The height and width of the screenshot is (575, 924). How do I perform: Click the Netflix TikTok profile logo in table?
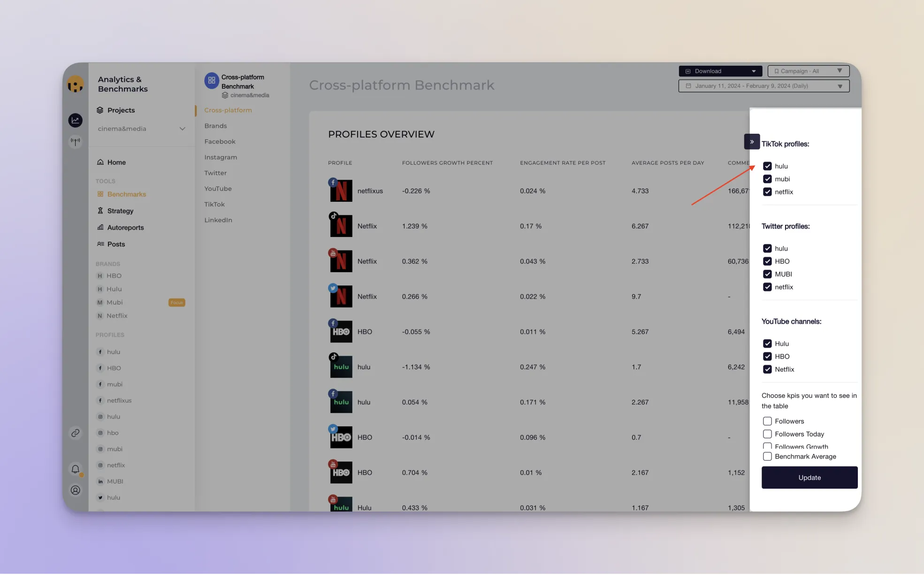pos(341,226)
